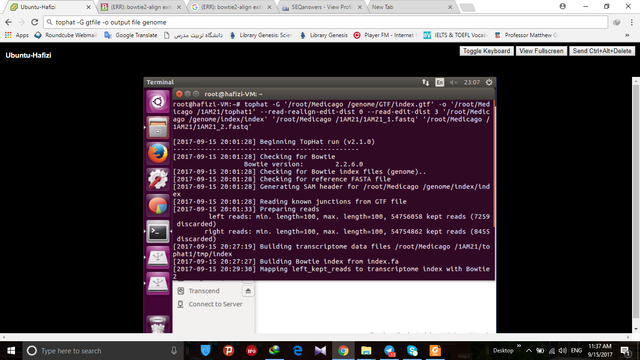The width and height of the screenshot is (640, 360).
Task: Open Telegram from taskbar
Action: click(x=389, y=351)
